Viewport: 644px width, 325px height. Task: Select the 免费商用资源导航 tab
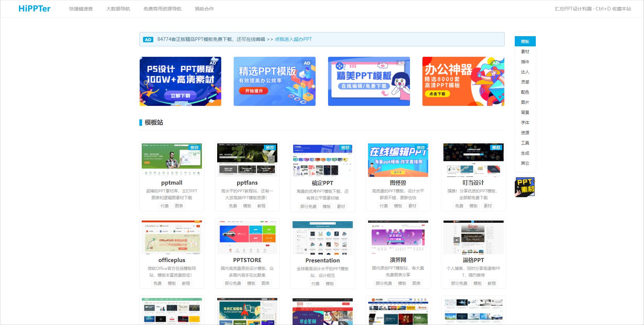[x=162, y=9]
